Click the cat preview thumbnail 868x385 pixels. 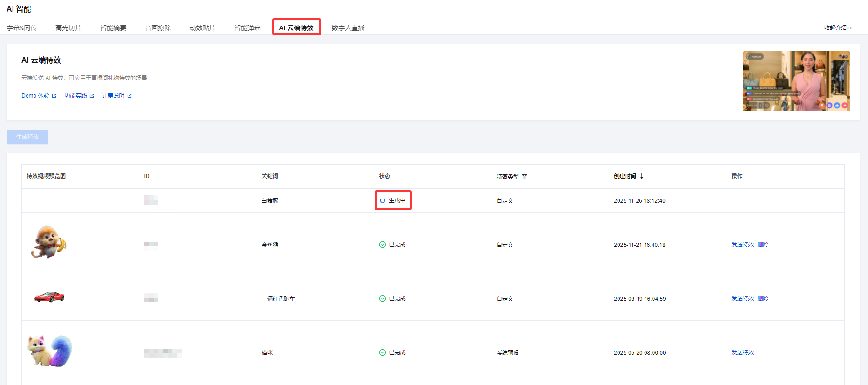click(50, 351)
